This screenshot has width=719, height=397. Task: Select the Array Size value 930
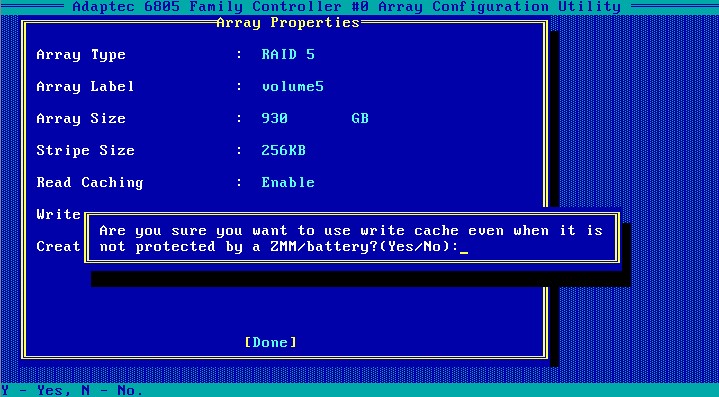pyautogui.click(x=274, y=118)
